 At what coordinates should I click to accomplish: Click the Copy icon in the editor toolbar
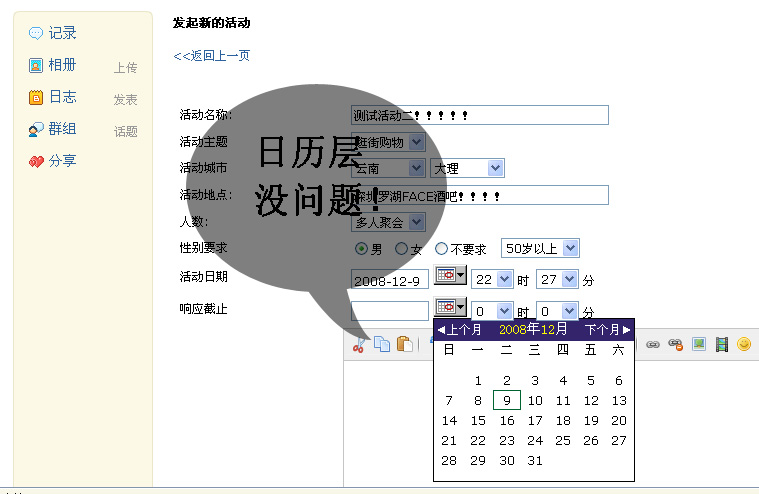[382, 344]
